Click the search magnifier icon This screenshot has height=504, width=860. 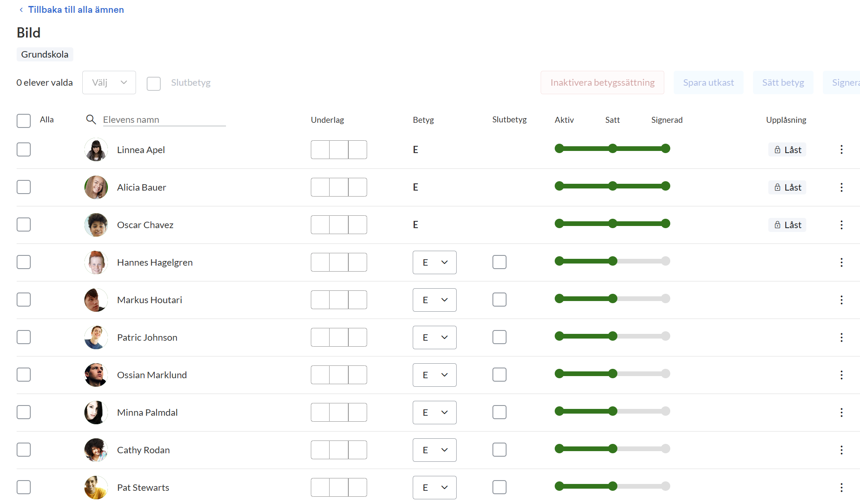tap(91, 119)
